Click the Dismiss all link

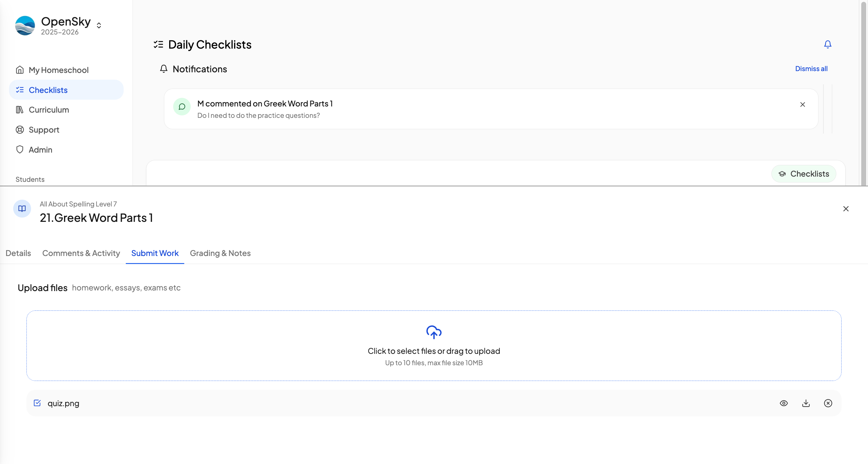click(x=811, y=69)
